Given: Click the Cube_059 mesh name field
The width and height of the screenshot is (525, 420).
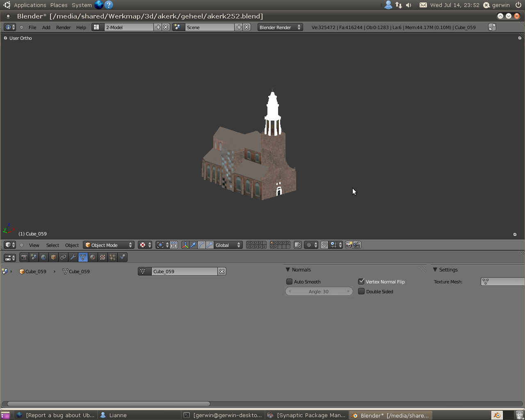Looking at the screenshot, I should (x=184, y=271).
